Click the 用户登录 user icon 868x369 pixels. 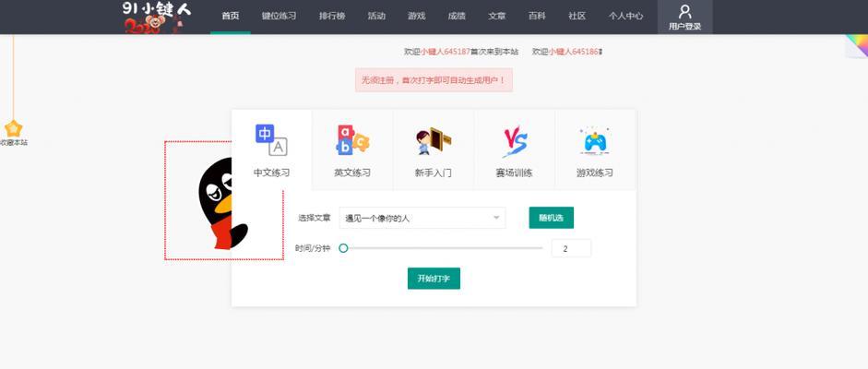[x=684, y=11]
